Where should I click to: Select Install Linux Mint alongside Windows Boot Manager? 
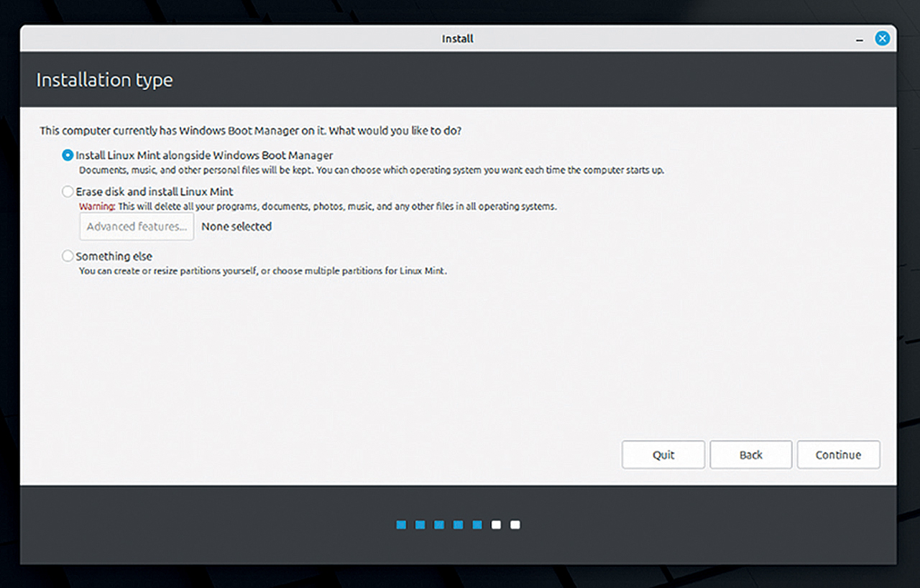(68, 155)
